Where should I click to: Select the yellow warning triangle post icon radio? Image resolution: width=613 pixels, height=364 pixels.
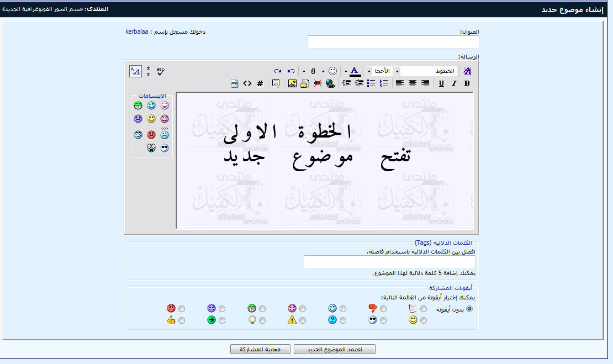click(303, 320)
